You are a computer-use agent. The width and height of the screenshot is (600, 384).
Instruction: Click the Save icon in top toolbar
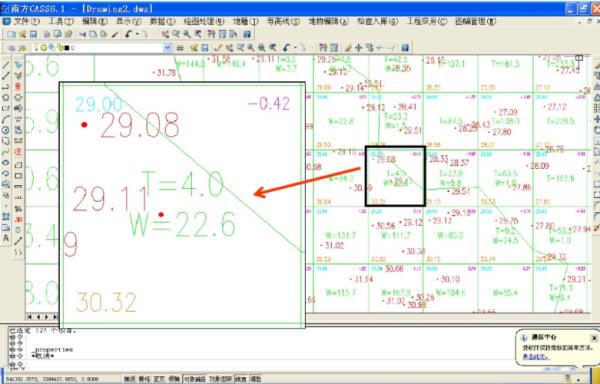(x=33, y=34)
